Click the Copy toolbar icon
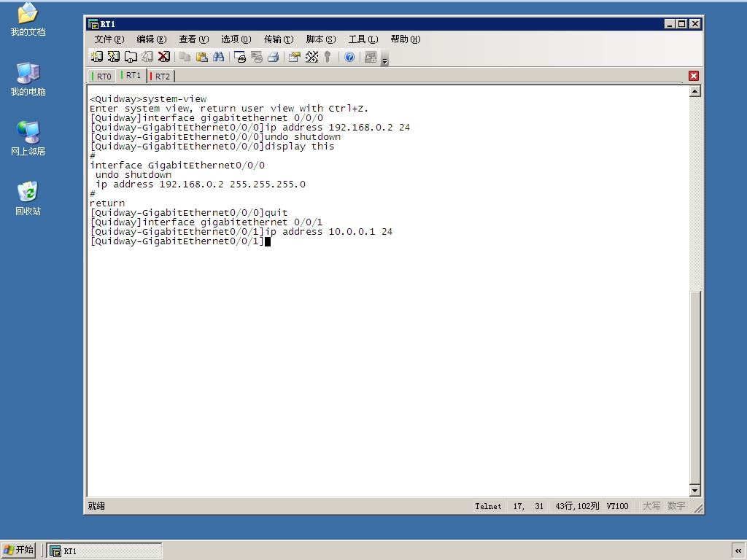 tap(185, 57)
